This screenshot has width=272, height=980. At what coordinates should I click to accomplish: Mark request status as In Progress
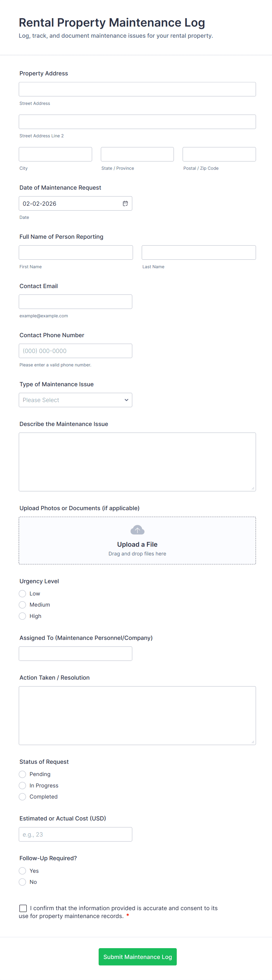[23, 786]
